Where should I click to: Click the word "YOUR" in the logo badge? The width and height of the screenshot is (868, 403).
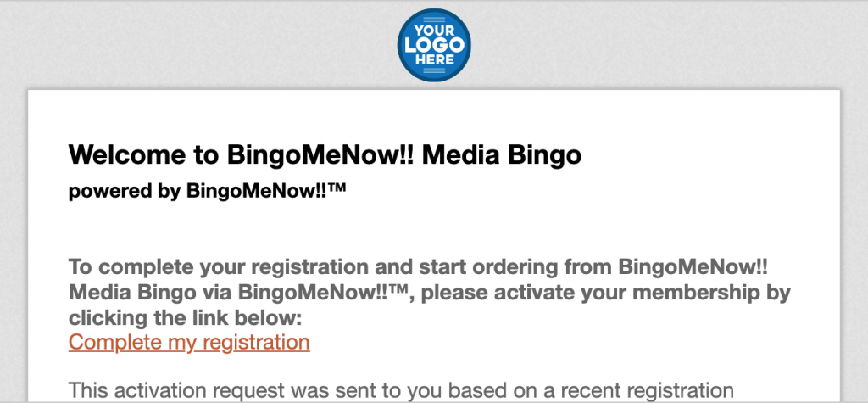pyautogui.click(x=435, y=30)
